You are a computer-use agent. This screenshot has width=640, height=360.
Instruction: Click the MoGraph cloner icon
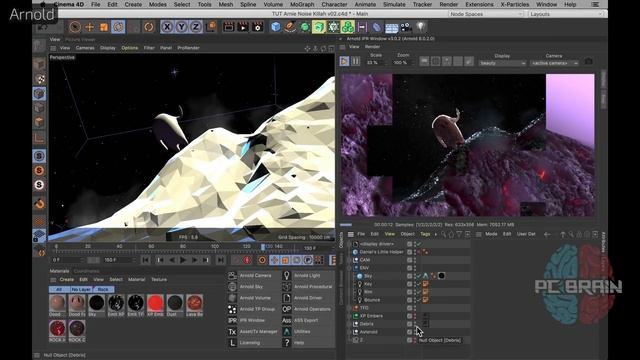pos(348,27)
